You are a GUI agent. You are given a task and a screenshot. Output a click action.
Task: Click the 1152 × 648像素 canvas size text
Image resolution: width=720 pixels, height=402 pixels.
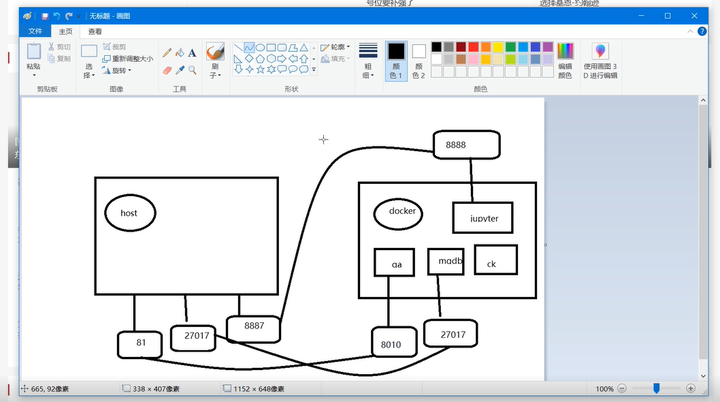pos(259,389)
